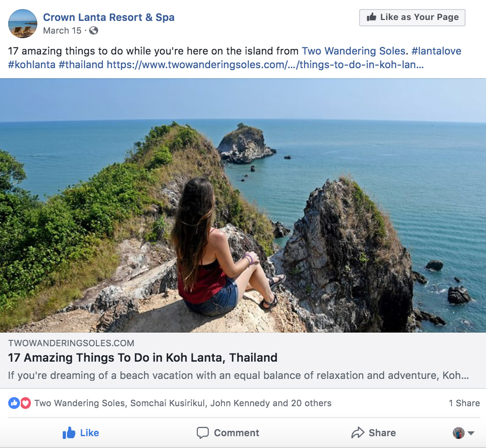486x448 pixels.
Task: Open the 17 Amazing Things To Do headline
Action: pyautogui.click(x=143, y=358)
